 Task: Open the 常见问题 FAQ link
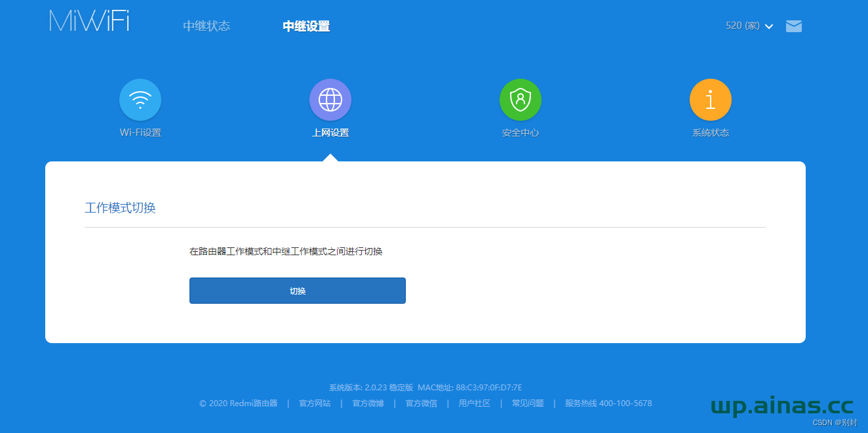(x=528, y=403)
